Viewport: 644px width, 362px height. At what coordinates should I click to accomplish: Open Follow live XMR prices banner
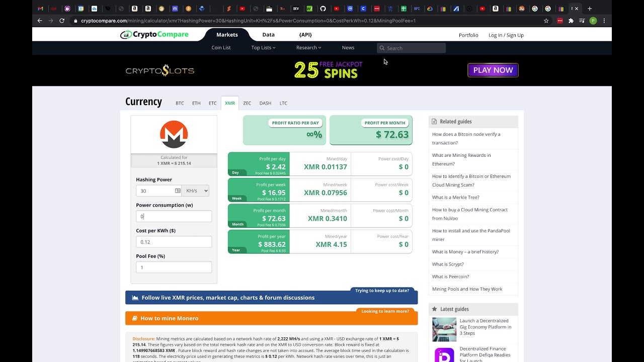271,298
